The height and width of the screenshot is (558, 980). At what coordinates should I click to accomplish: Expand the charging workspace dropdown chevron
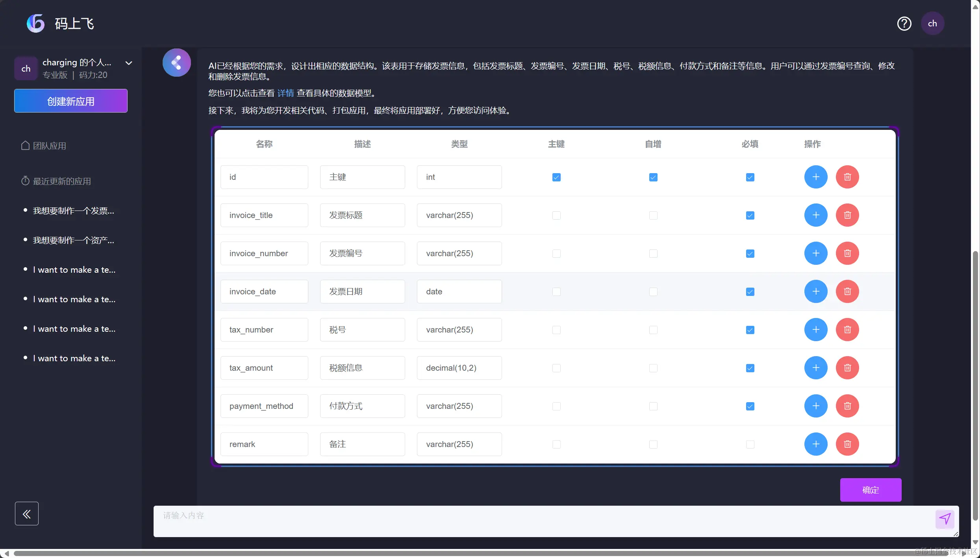[129, 63]
